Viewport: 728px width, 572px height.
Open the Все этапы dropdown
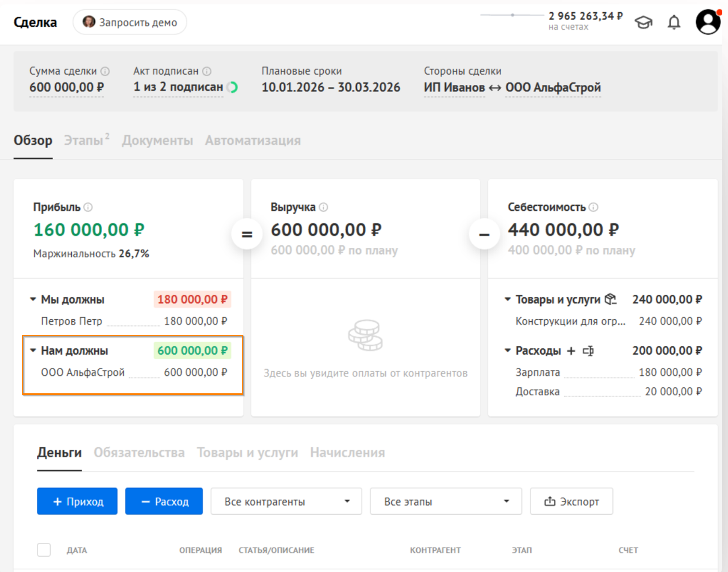446,501
